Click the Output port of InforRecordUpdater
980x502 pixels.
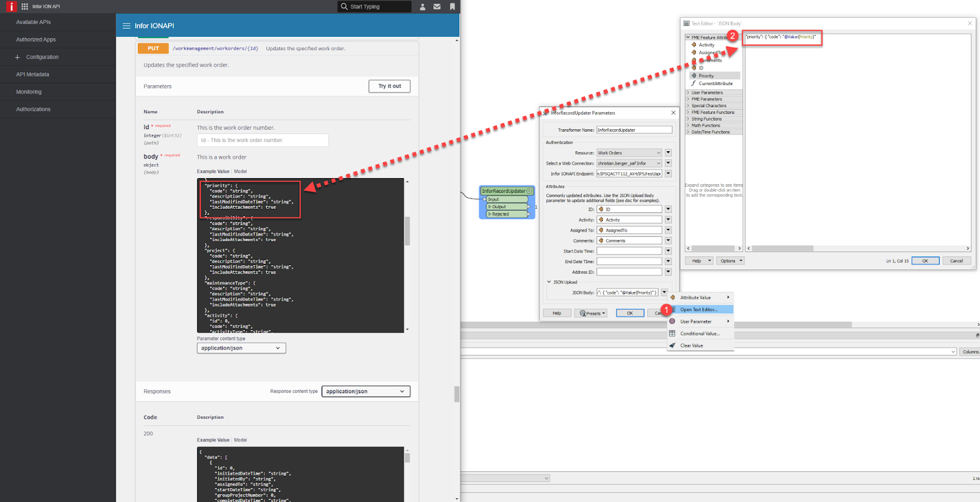(x=506, y=206)
